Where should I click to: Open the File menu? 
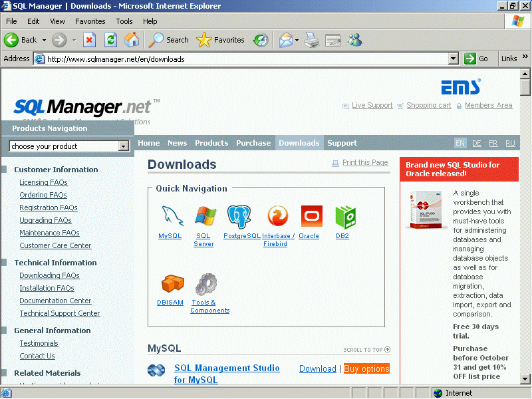[11, 21]
